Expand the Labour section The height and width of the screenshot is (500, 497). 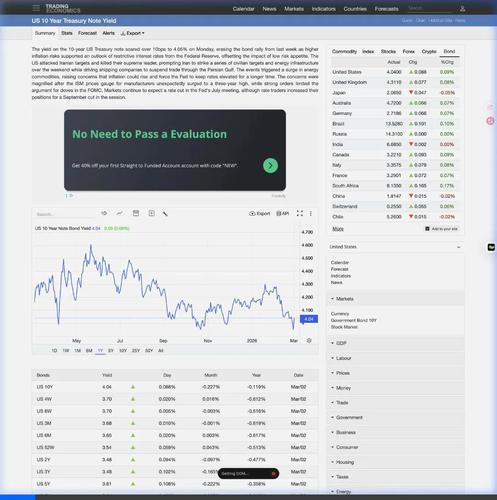395,358
